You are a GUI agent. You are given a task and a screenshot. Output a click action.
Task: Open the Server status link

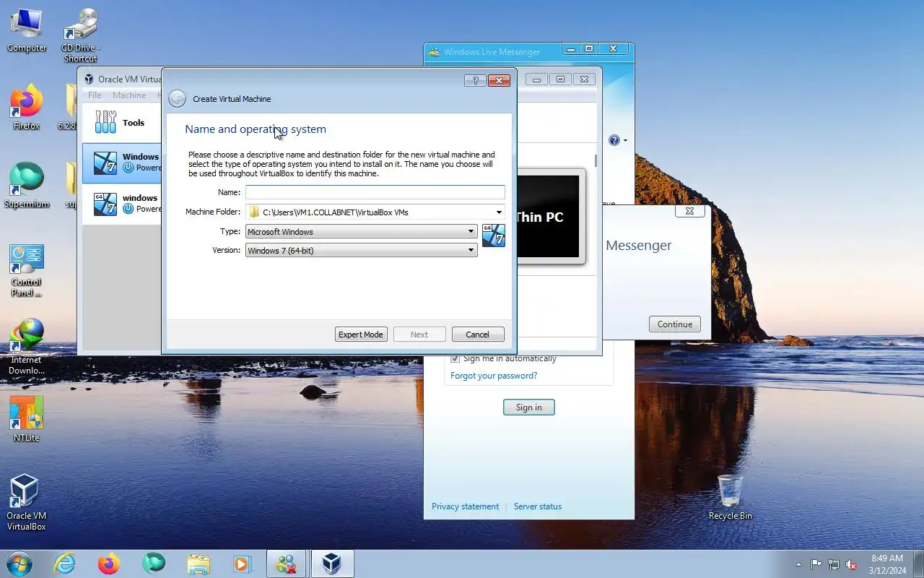(538, 506)
